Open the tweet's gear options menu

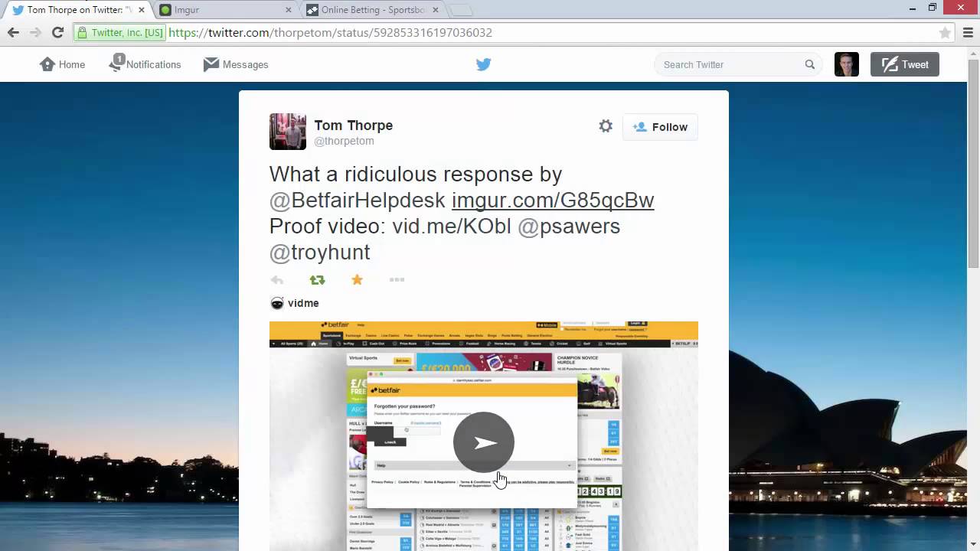click(606, 126)
